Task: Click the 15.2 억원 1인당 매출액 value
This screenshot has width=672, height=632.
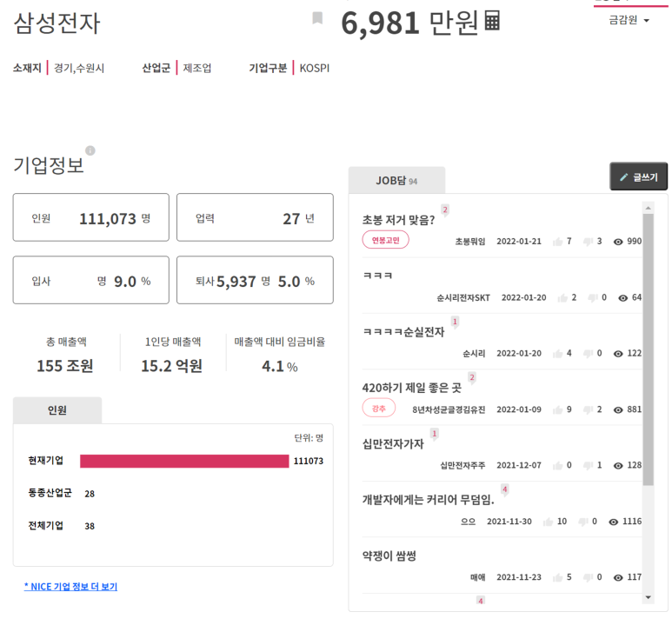Action: 171,366
